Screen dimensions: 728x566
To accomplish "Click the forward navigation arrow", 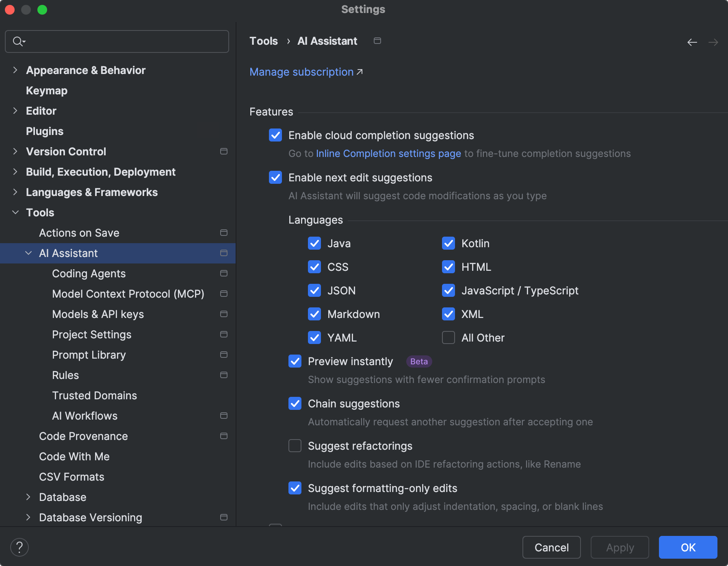I will click(x=714, y=42).
